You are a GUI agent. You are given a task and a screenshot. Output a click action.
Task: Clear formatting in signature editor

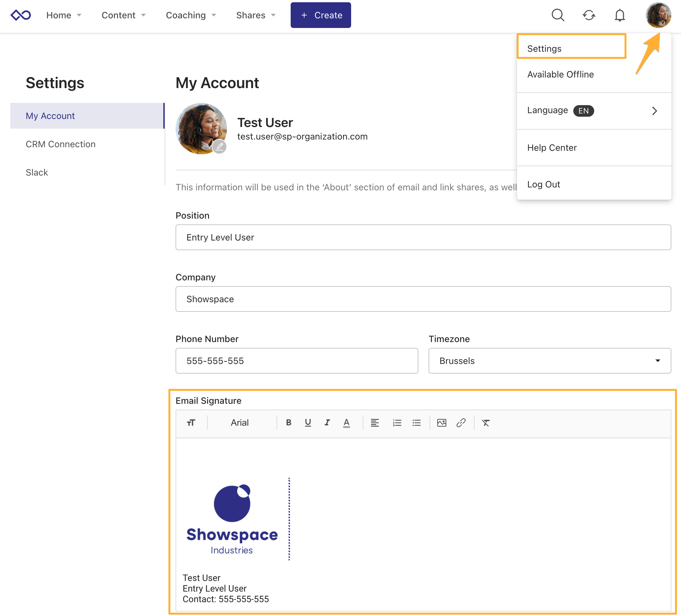coord(486,423)
